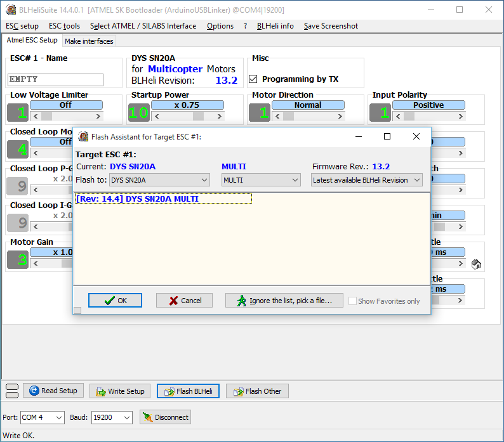Click the Motor Gain number badge 3
504x442 pixels.
18,259
